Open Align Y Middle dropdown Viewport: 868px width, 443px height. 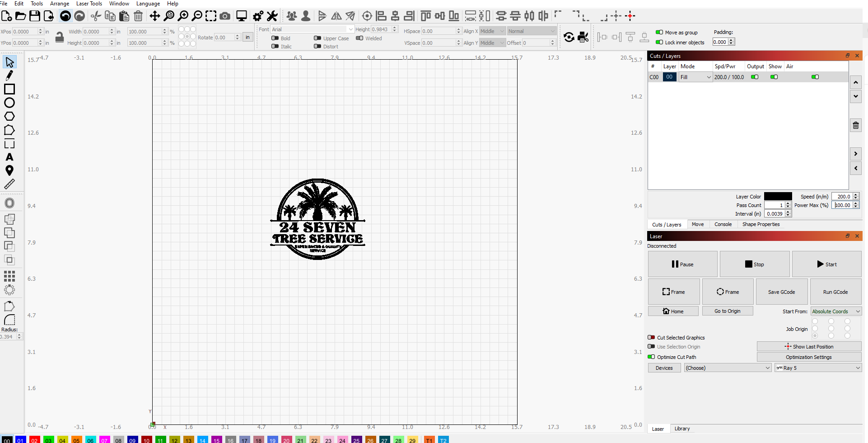pyautogui.click(x=492, y=43)
